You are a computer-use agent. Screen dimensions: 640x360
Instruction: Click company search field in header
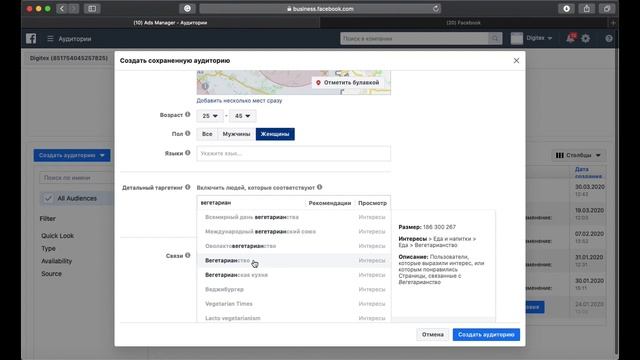pyautogui.click(x=414, y=38)
